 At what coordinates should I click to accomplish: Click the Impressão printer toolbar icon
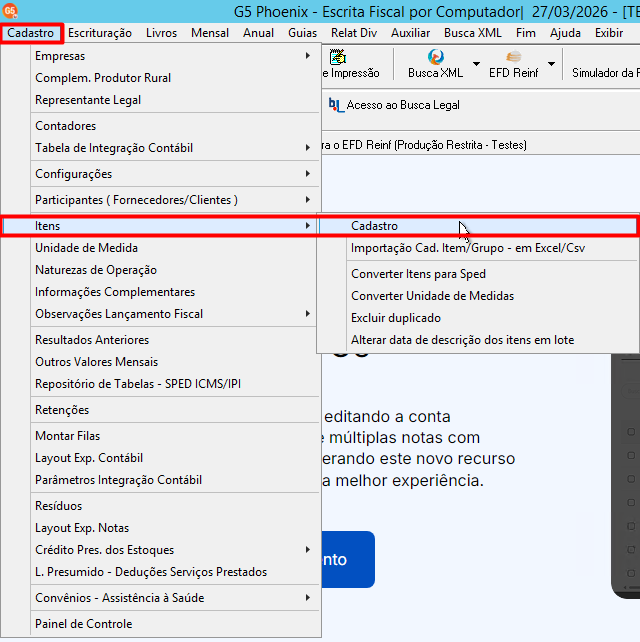[x=338, y=57]
